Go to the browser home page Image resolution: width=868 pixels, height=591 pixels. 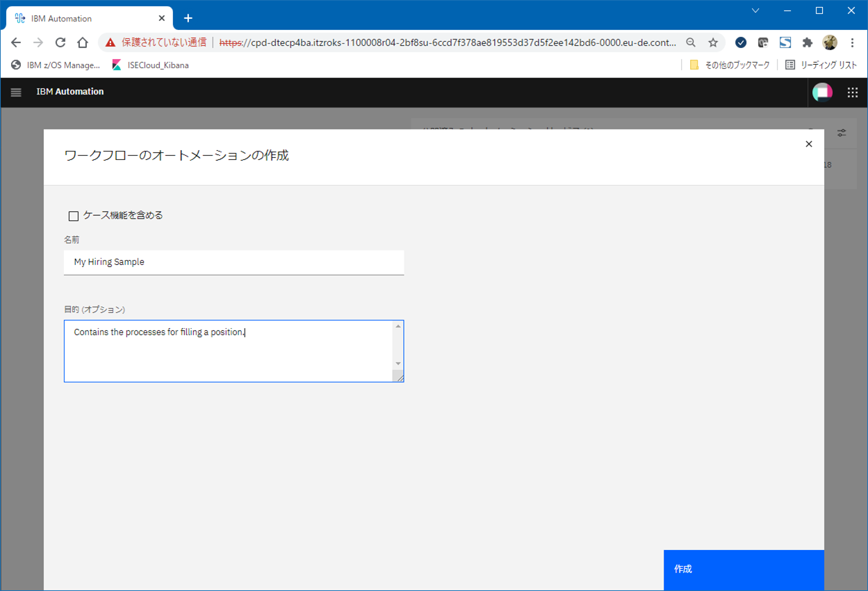point(82,42)
